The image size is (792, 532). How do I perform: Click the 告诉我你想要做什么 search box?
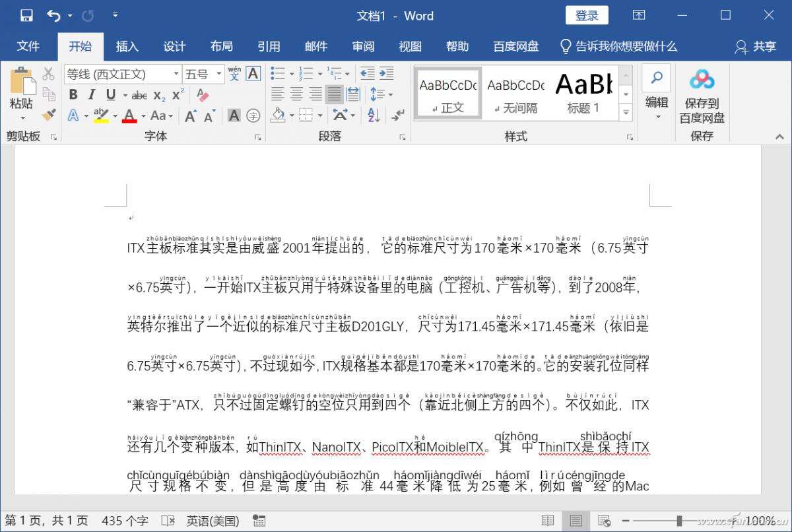(619, 46)
